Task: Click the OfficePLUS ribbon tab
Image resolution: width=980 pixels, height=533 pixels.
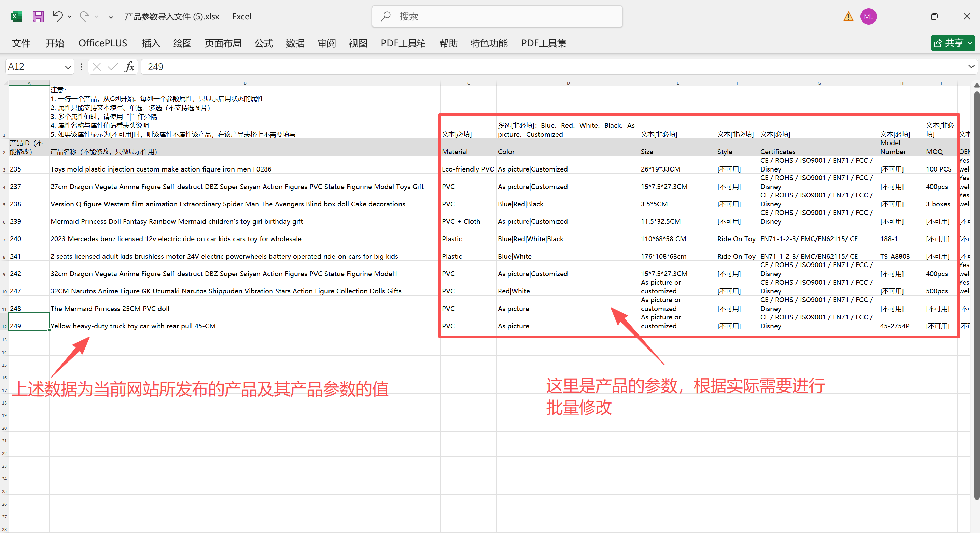Action: coord(103,43)
